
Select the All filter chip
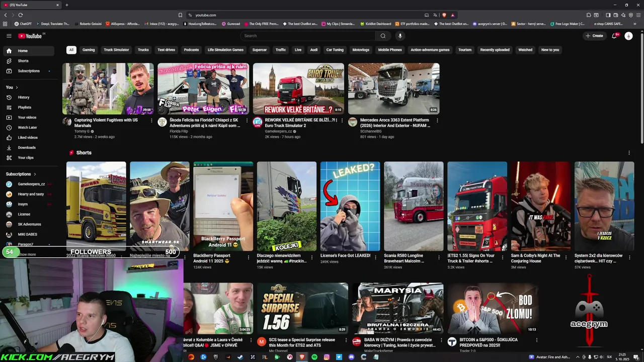(x=71, y=50)
